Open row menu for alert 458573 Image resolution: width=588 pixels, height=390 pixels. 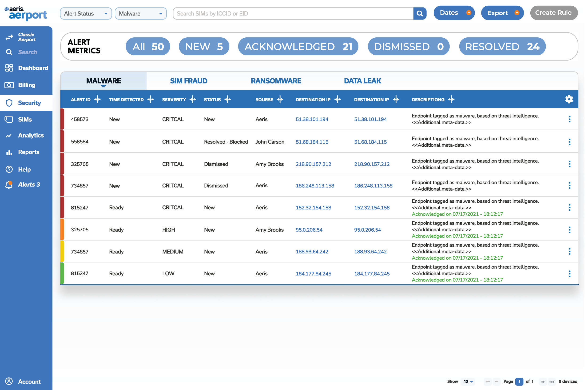pos(569,119)
